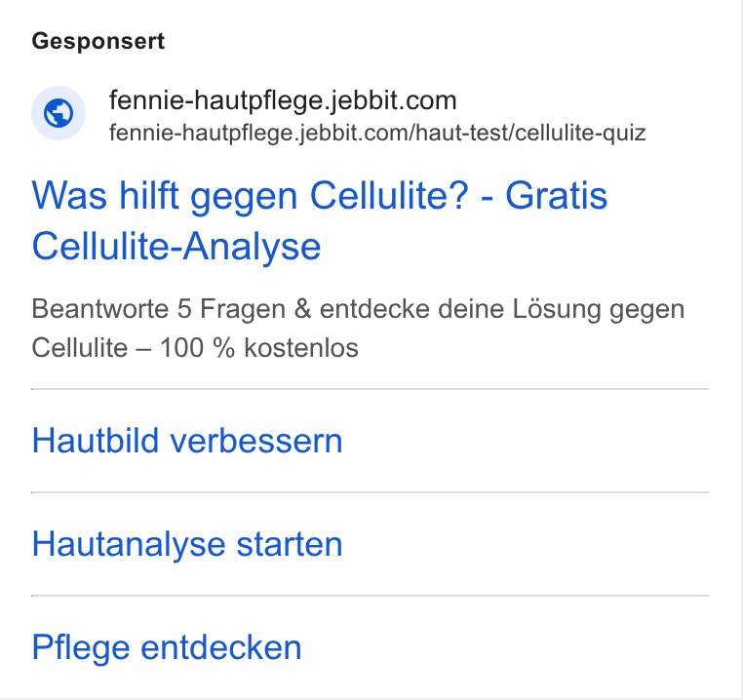Click the light blue circle behind the globe icon

59,113
